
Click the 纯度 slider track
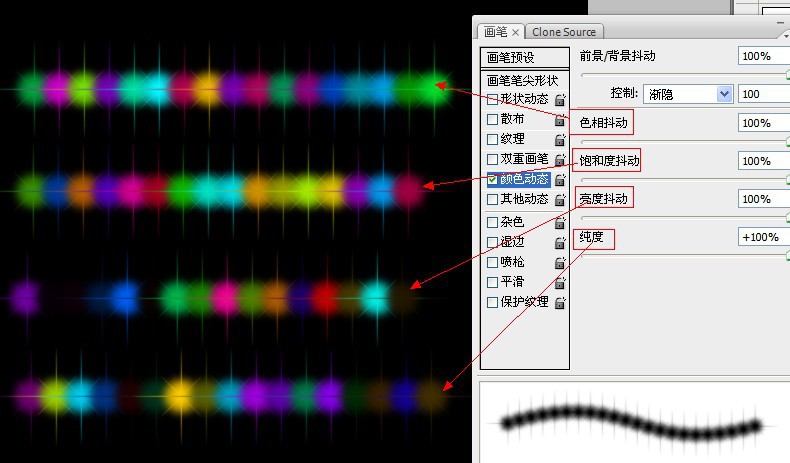tap(685, 256)
